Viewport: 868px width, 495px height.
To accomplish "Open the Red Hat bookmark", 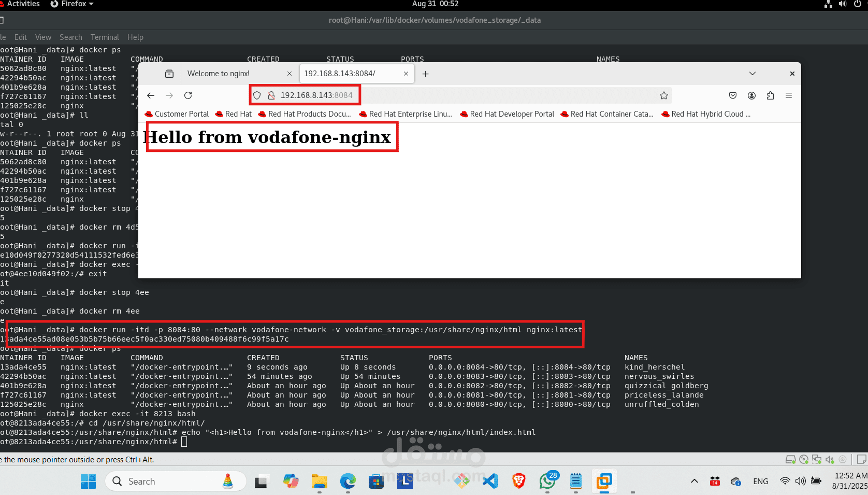I will 234,114.
